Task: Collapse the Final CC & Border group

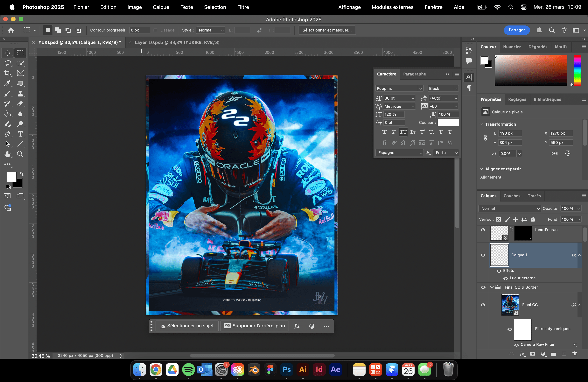Action: [492, 287]
